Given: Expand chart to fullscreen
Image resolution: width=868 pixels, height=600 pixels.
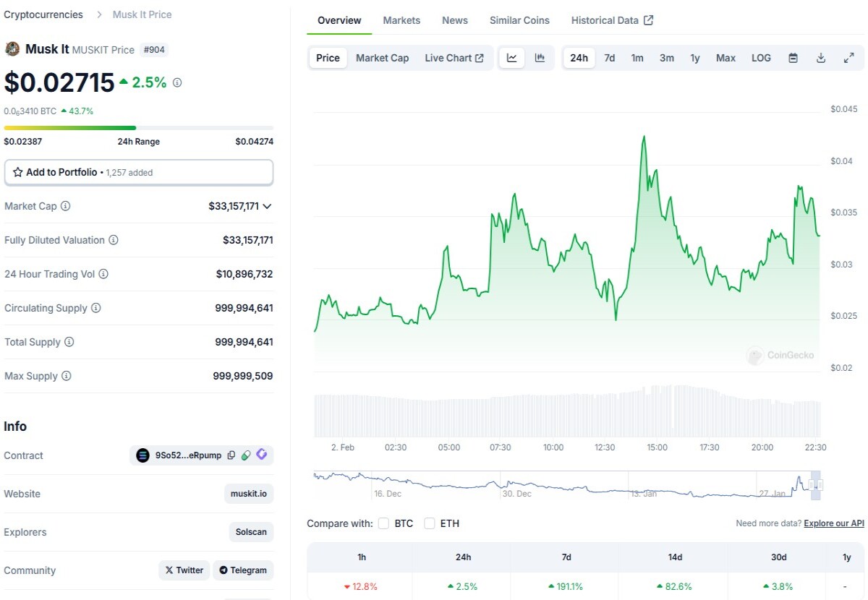Looking at the screenshot, I should [x=849, y=58].
